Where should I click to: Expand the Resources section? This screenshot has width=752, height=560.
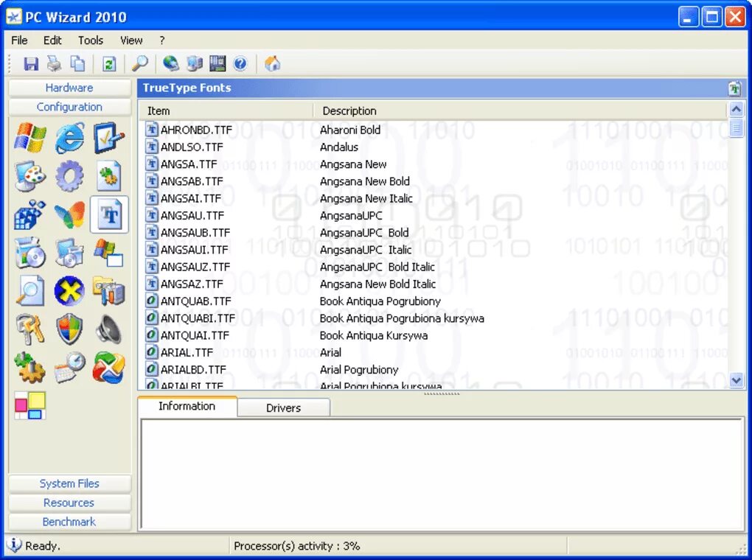(x=69, y=503)
